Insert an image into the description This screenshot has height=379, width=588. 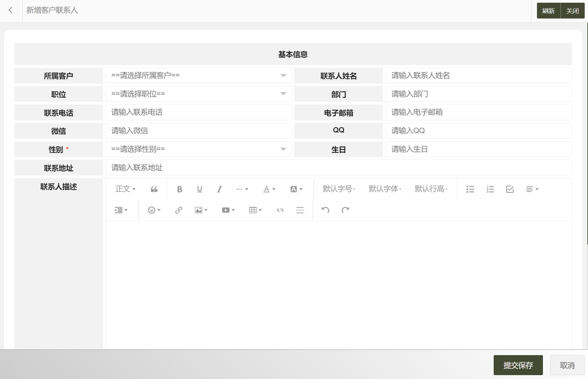pyautogui.click(x=199, y=210)
